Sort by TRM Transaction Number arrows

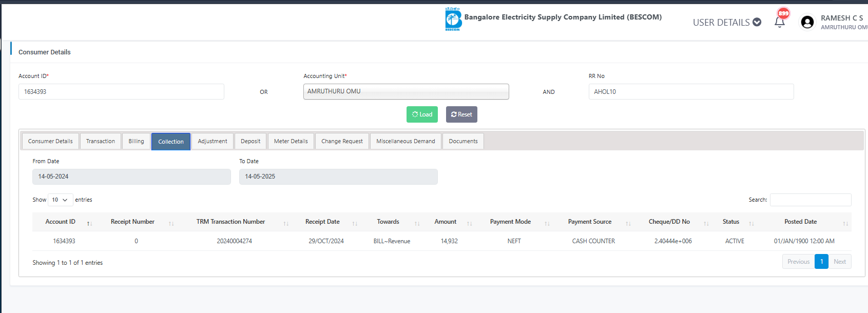coord(286,223)
